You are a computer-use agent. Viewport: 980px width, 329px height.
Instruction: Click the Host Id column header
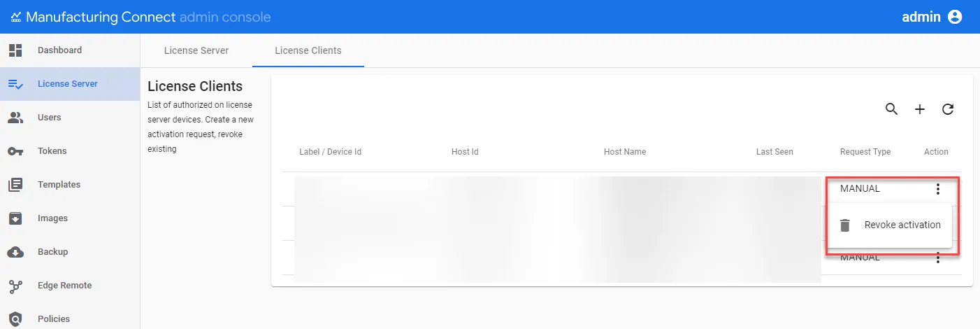(x=465, y=152)
